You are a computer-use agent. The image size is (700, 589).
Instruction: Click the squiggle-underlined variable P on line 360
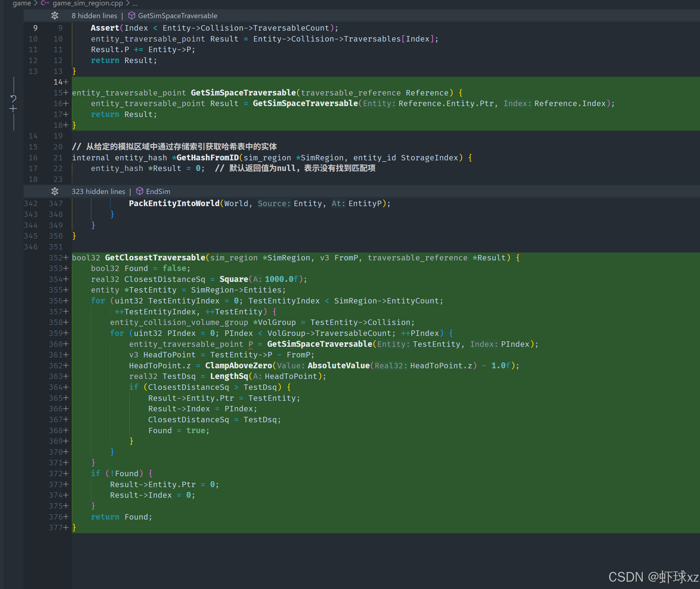(250, 344)
